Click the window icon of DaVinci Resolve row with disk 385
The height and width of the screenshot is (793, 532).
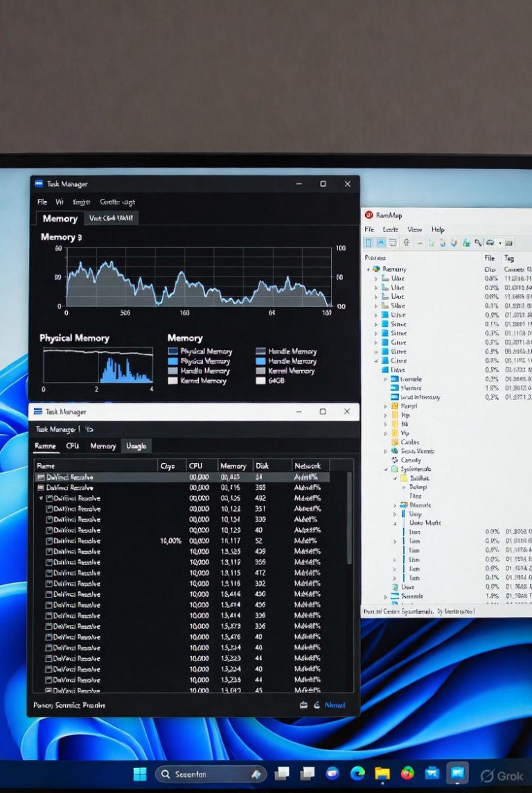point(42,488)
